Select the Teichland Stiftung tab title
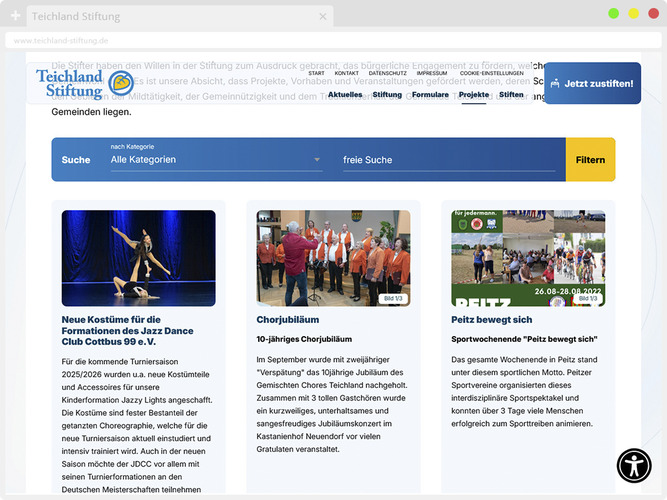This screenshot has width=667, height=500. pyautogui.click(x=76, y=16)
